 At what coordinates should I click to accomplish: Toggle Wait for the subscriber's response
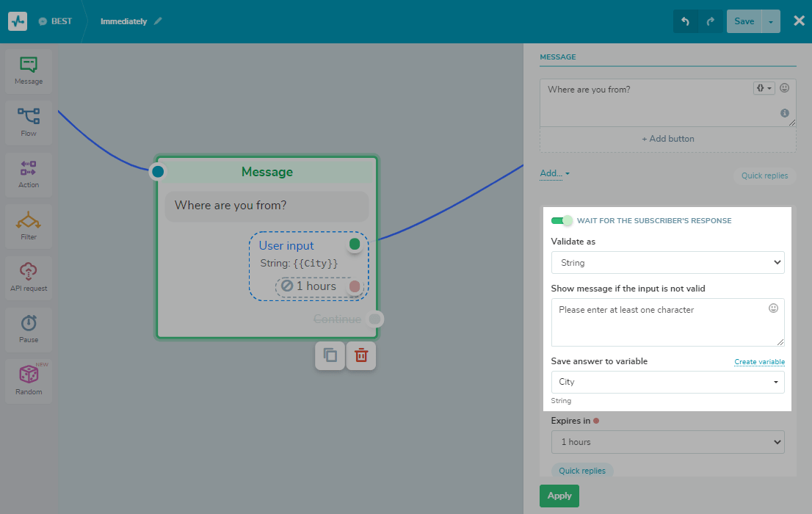point(562,221)
